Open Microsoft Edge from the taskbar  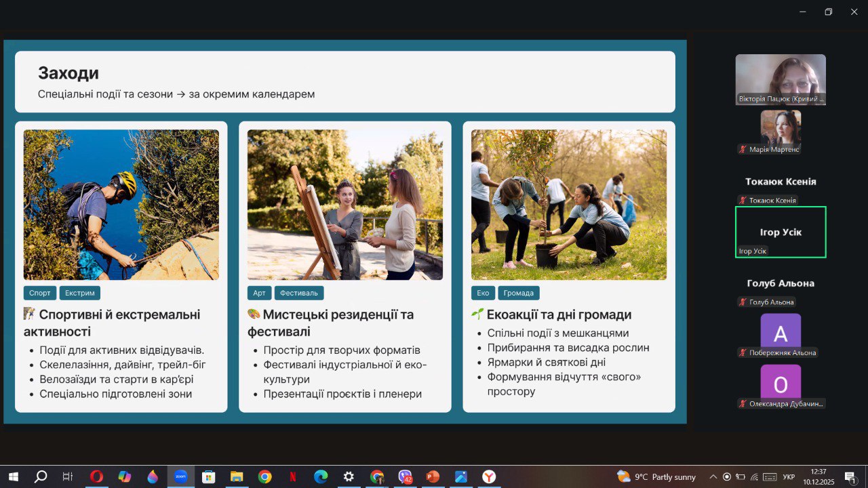[x=320, y=476]
